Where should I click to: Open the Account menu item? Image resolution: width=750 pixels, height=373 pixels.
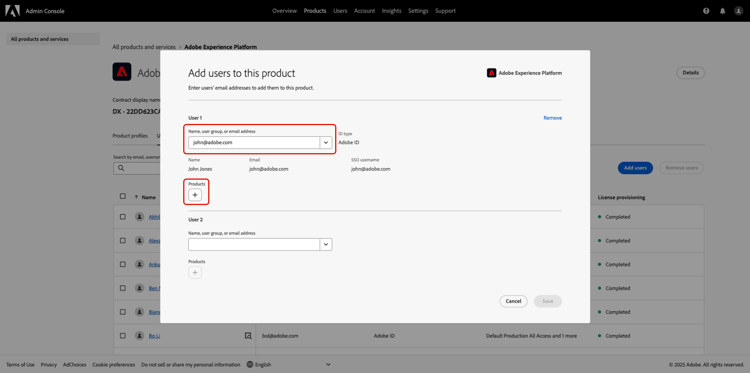pos(364,11)
